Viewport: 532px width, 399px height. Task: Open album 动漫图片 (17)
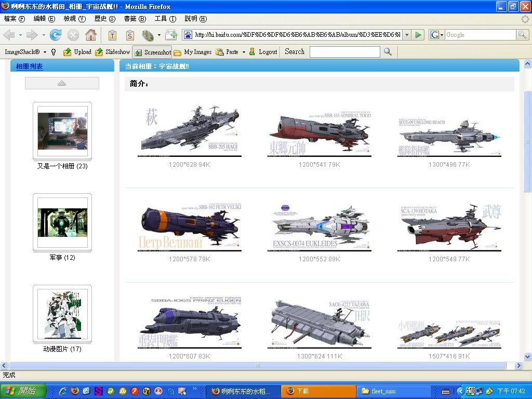click(x=62, y=314)
